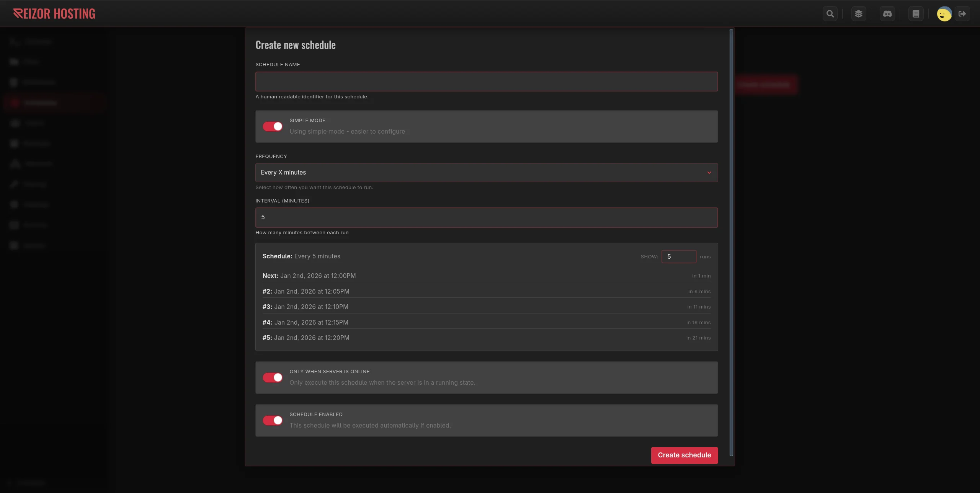
Task: Click the yellow smiley user avatar
Action: click(x=944, y=14)
